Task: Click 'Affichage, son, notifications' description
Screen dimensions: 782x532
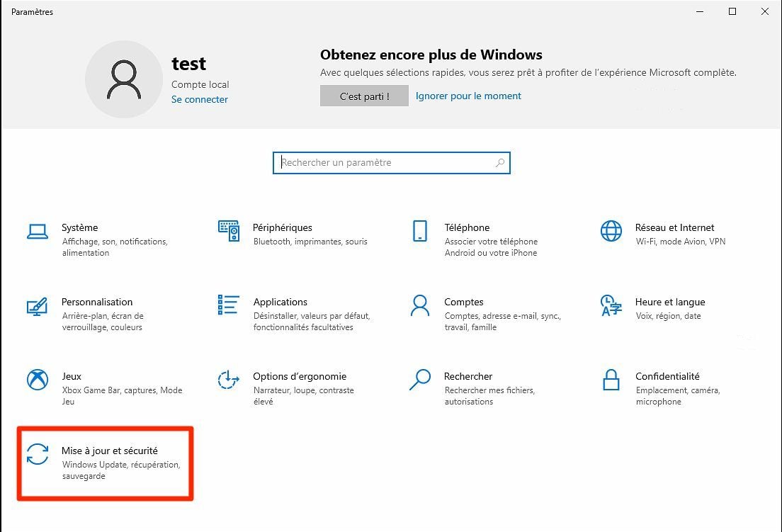Action: tap(115, 247)
